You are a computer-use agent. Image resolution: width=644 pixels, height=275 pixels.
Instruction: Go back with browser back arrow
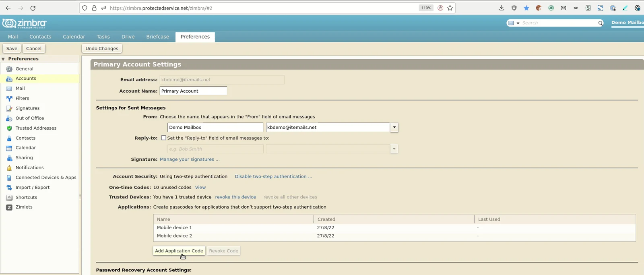tap(8, 8)
